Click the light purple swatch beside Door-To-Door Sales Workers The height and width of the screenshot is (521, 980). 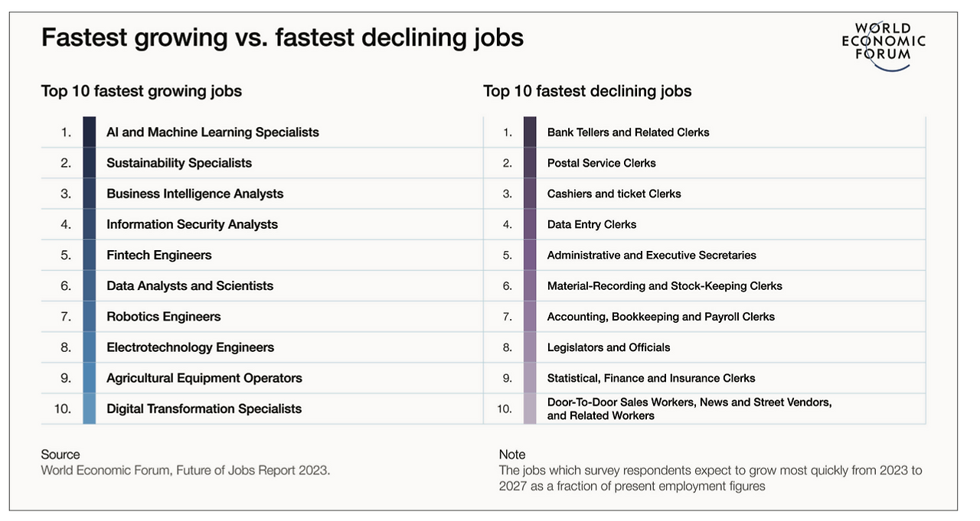(530, 409)
